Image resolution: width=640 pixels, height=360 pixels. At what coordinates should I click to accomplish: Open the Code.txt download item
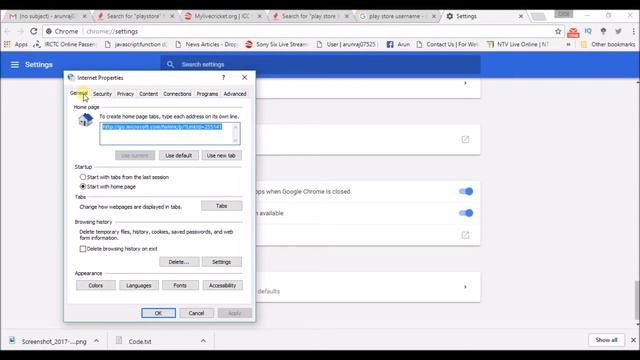click(134, 341)
